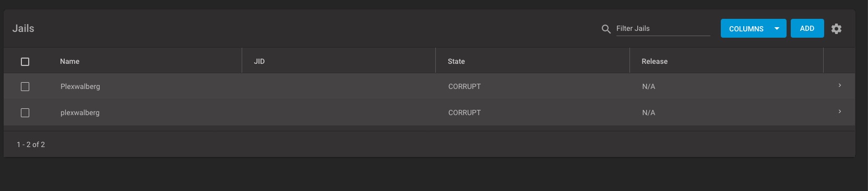Viewport: 868px width, 191px height.
Task: Open the COLUMNS dropdown arrow
Action: (777, 29)
